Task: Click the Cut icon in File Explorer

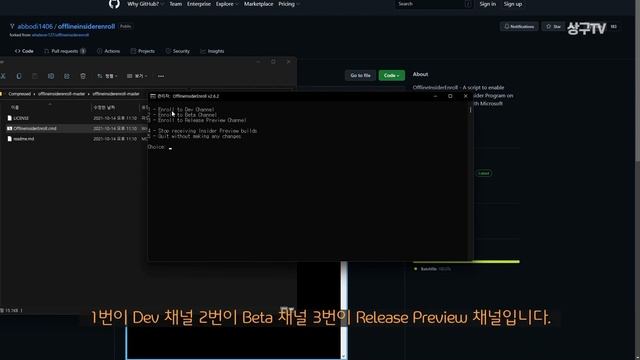Action: point(3,76)
